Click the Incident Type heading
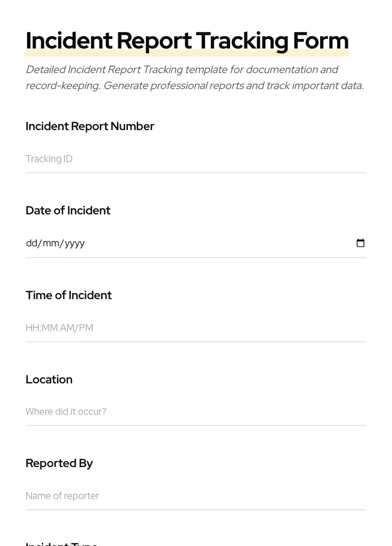This screenshot has height=546, width=392. coord(61,543)
